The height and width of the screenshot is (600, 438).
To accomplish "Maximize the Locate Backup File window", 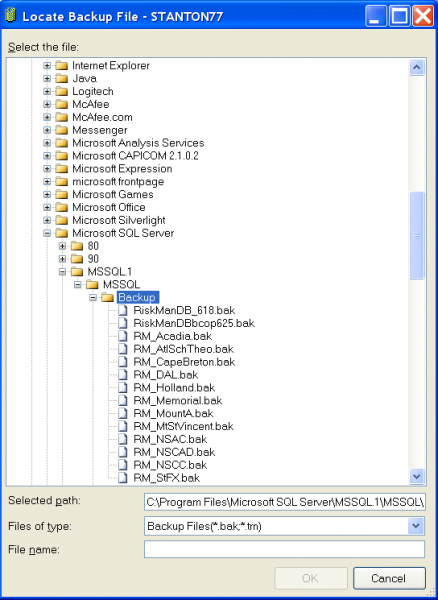I will [399, 16].
